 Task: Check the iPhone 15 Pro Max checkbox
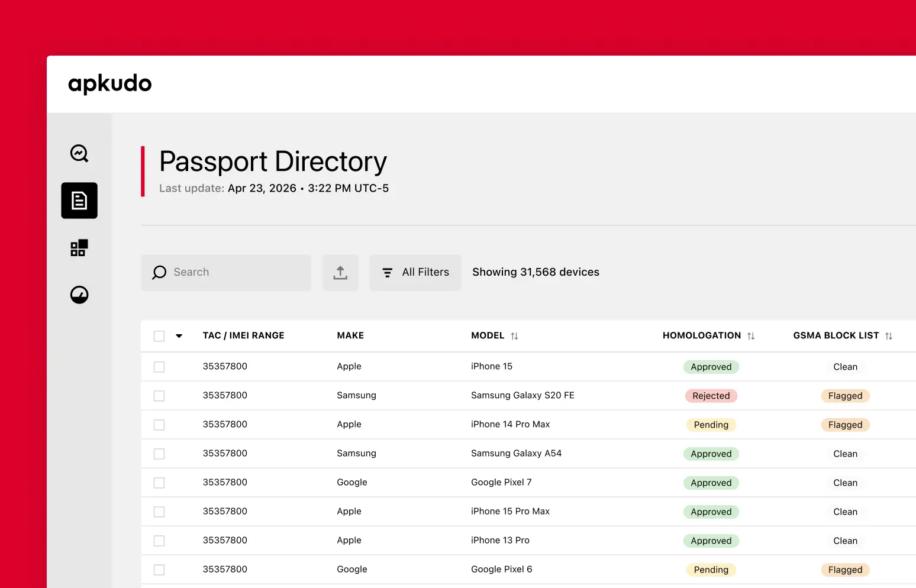159,512
